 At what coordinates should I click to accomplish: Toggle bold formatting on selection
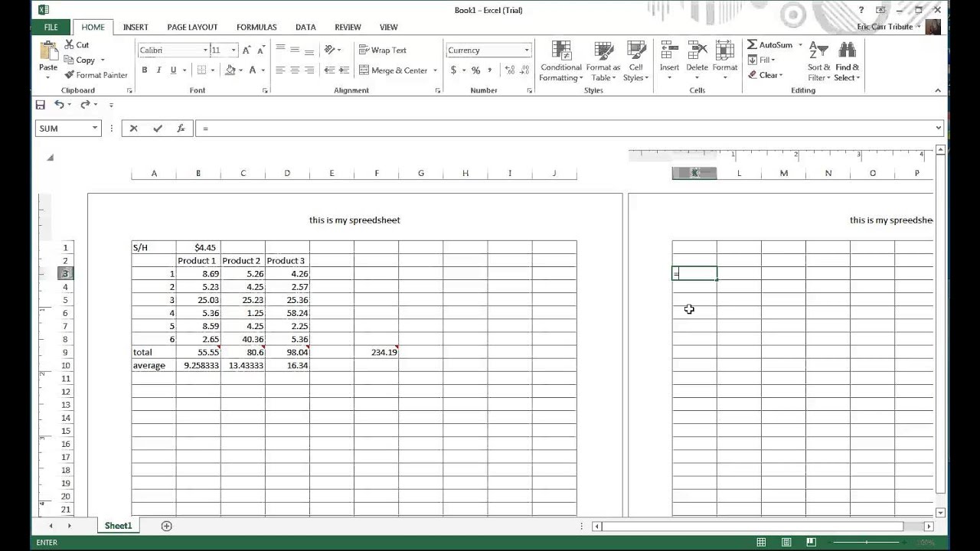[x=144, y=70]
